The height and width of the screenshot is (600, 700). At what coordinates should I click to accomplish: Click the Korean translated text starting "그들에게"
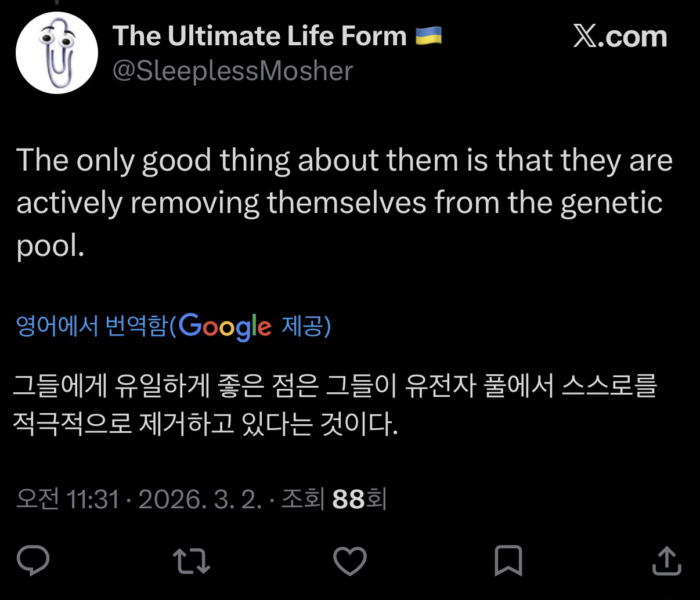(334, 386)
